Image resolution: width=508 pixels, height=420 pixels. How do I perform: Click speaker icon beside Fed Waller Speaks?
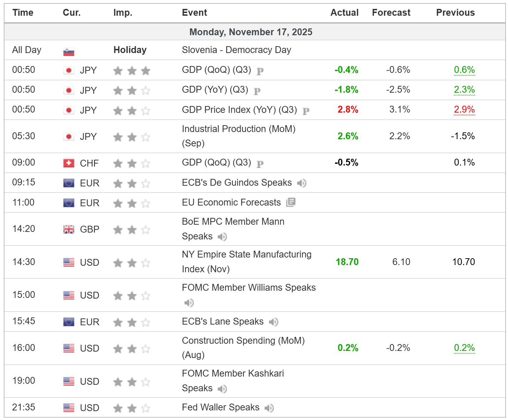(x=269, y=408)
